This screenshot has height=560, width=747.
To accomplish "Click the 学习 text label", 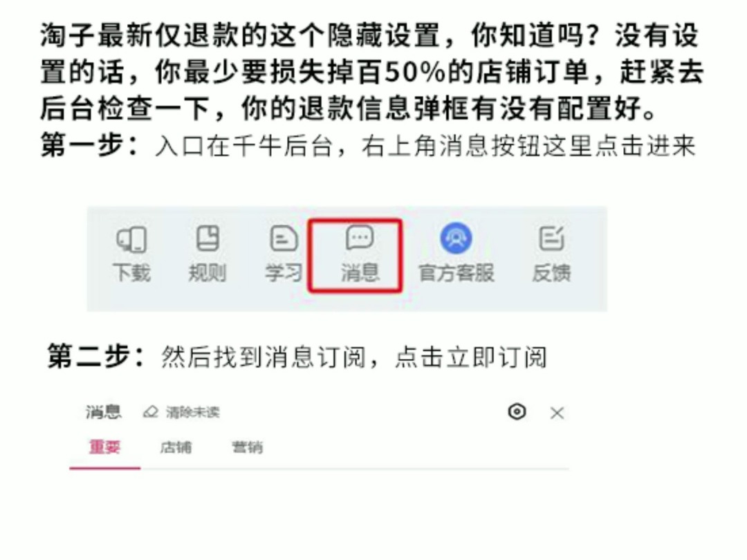I will point(284,273).
